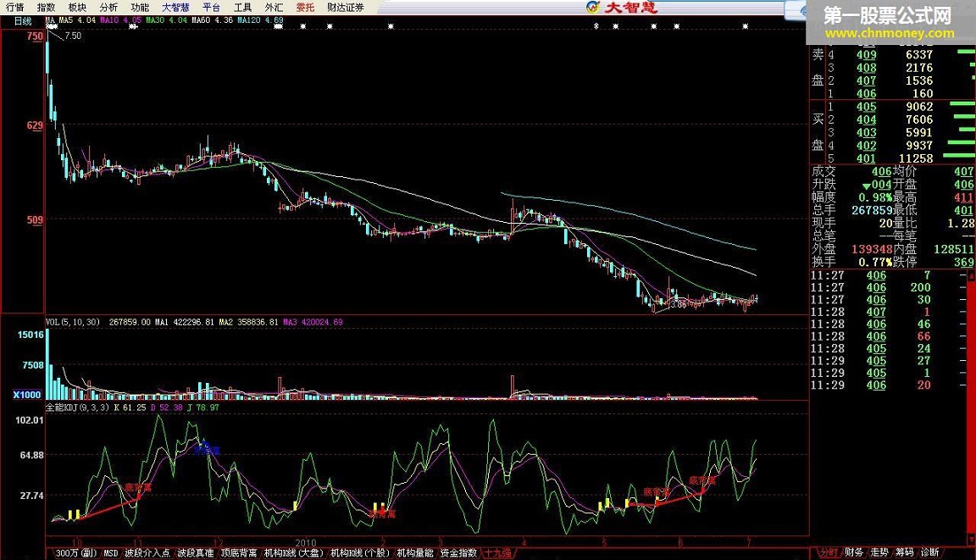
Task: Switch to the 300万(副) indicator tab
Action: point(76,552)
